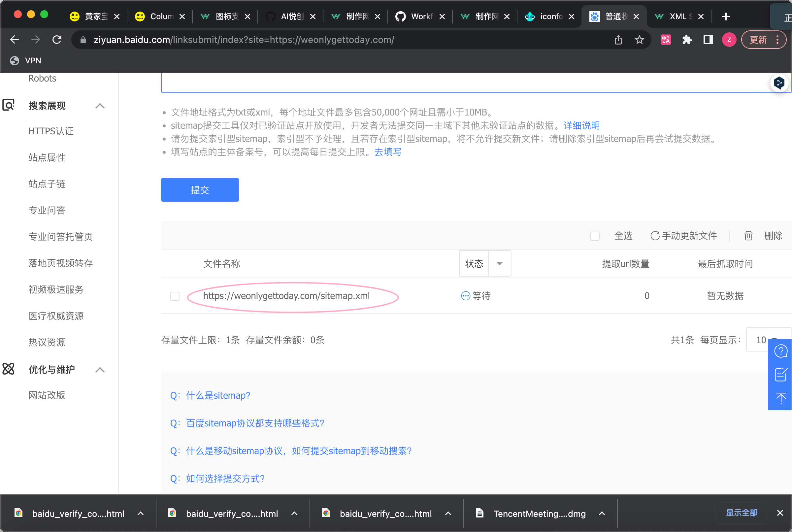Viewport: 792px width, 532px height.
Task: Click the browser address bar URL
Action: point(244,40)
